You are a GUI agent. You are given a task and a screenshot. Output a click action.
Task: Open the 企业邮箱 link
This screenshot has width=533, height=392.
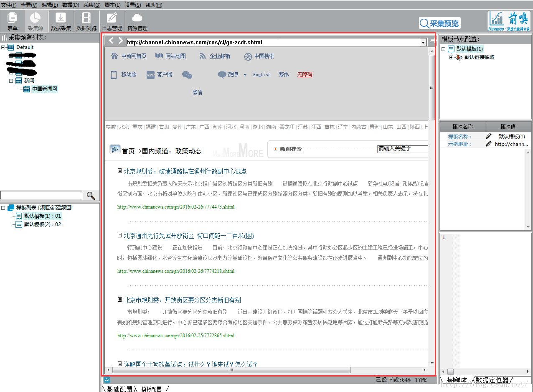220,56
